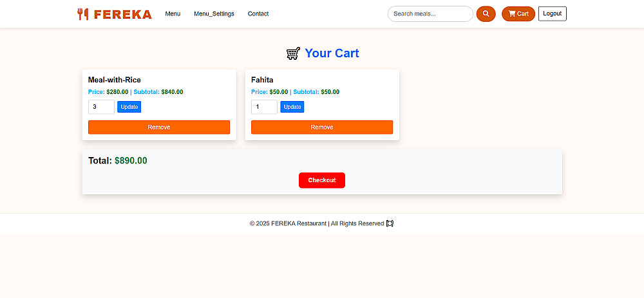Open the Menu nav item
The image size is (644, 298).
tap(173, 14)
